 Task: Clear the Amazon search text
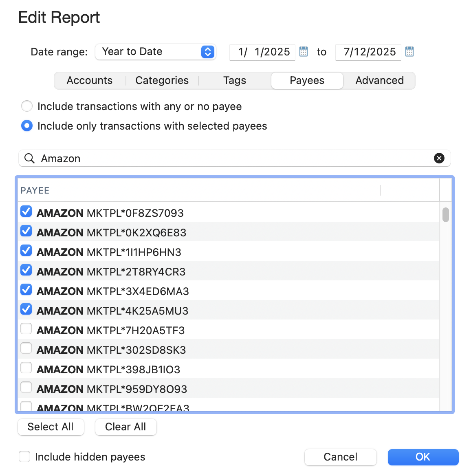439,158
